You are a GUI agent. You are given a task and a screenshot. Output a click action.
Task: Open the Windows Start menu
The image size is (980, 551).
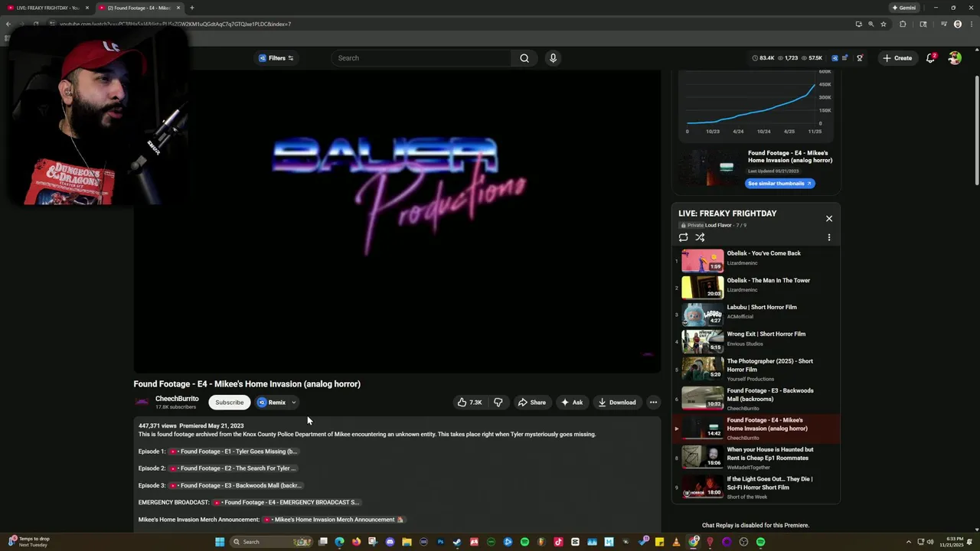coord(220,542)
